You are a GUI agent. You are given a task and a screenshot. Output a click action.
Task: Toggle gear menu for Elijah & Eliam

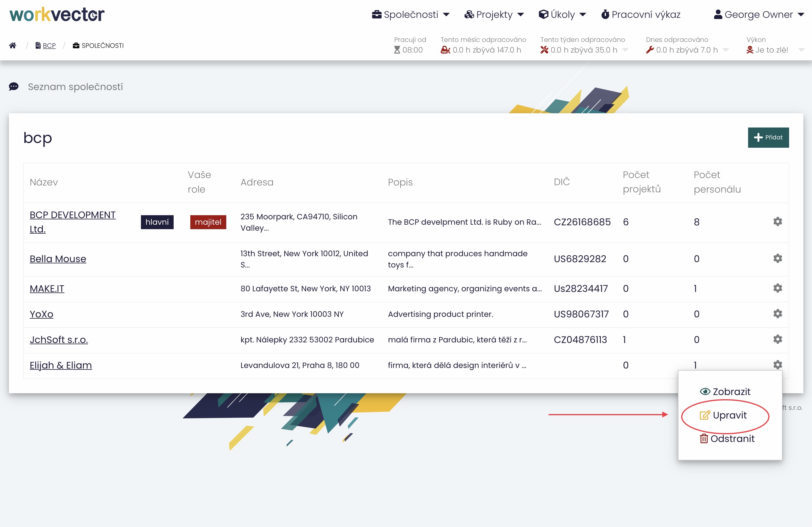pos(777,365)
